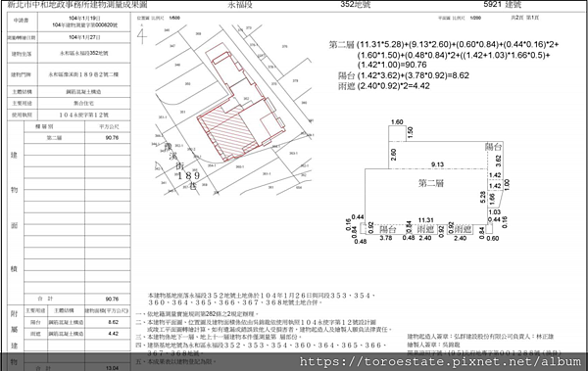Click the north arrow symbol on location map

pyautogui.click(x=142, y=34)
